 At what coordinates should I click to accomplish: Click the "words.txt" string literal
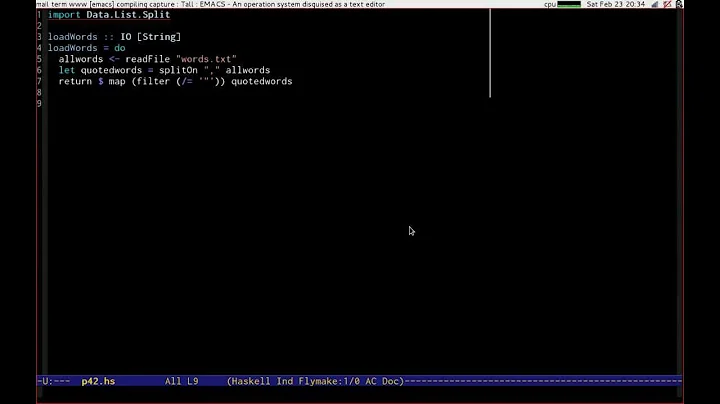[x=206, y=59]
